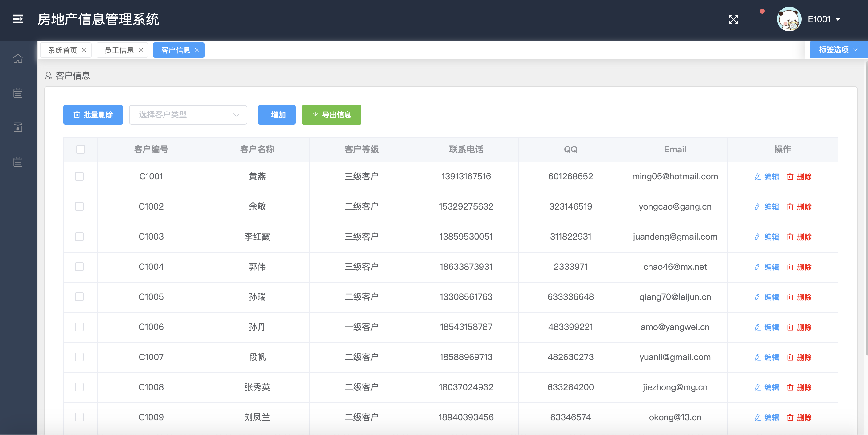868x435 pixels.
Task: Click delete trash icon for C1004
Action: (x=790, y=267)
